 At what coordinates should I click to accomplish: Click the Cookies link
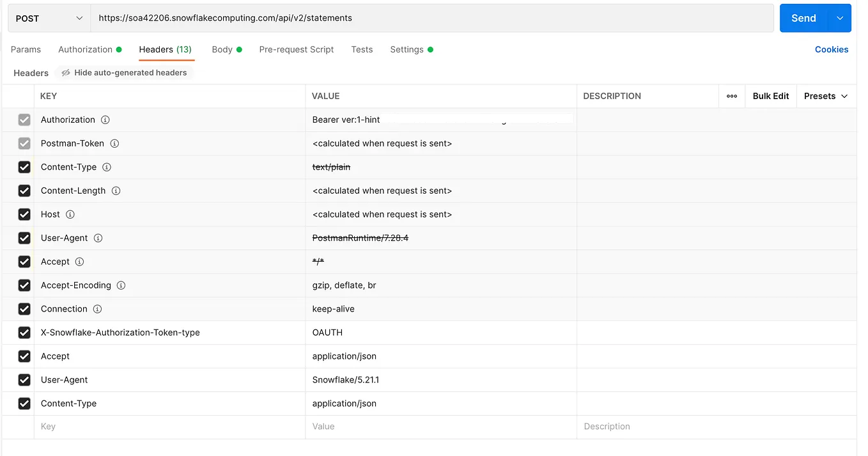[832, 49]
